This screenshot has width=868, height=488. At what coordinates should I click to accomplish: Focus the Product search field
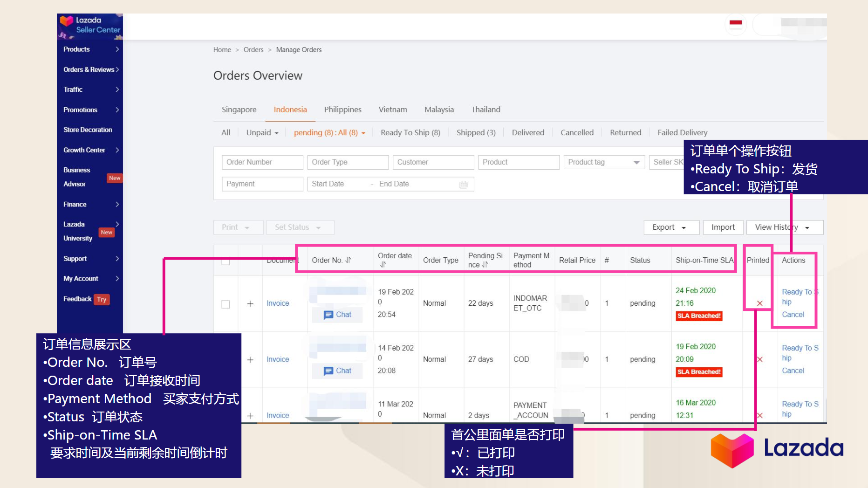519,162
